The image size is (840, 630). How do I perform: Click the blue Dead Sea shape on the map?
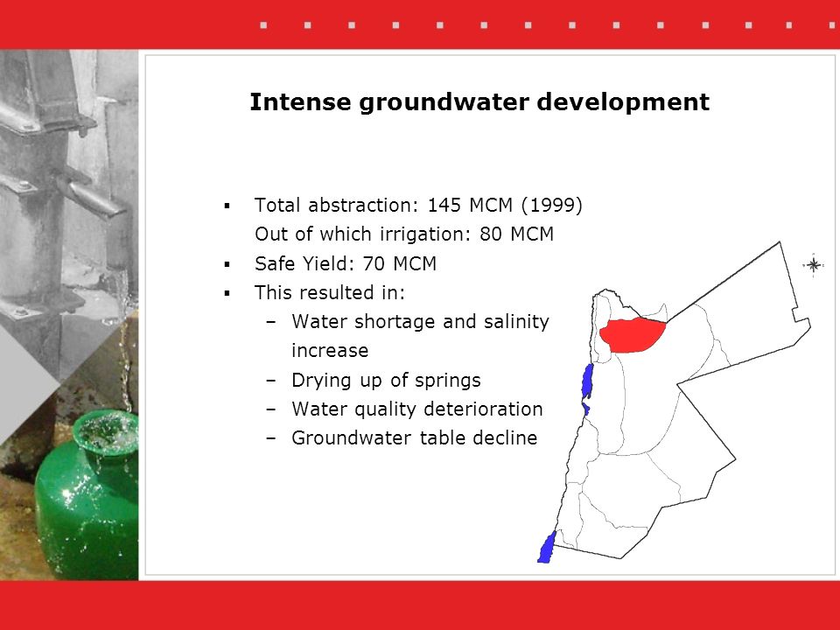point(587,381)
